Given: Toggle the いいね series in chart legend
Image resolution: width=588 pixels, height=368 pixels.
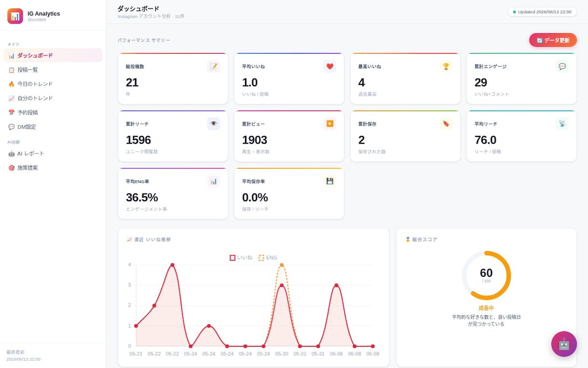Looking at the screenshot, I should 241,258.
